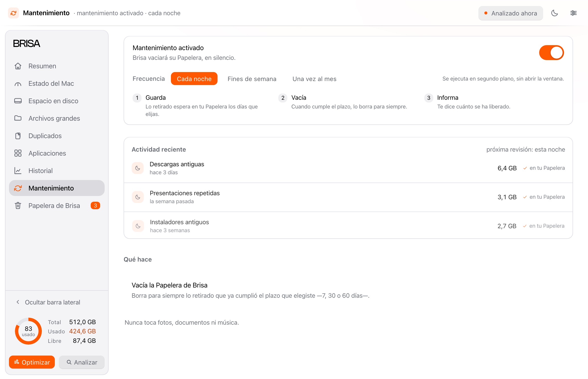Screen dimensions: 588x379
Task: Click the Historial chart icon
Action: (18, 171)
